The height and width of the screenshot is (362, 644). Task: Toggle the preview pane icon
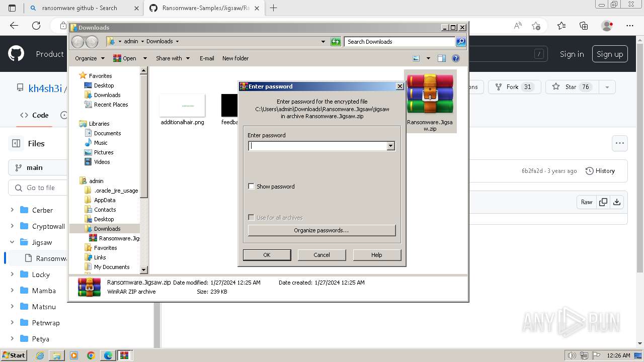pos(442,58)
